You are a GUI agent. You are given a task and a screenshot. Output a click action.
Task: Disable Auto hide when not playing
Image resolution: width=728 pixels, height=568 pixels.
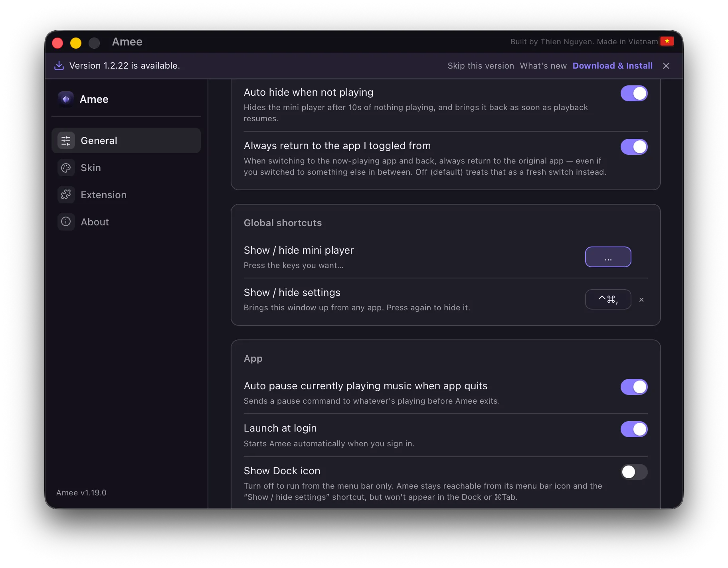point(634,93)
